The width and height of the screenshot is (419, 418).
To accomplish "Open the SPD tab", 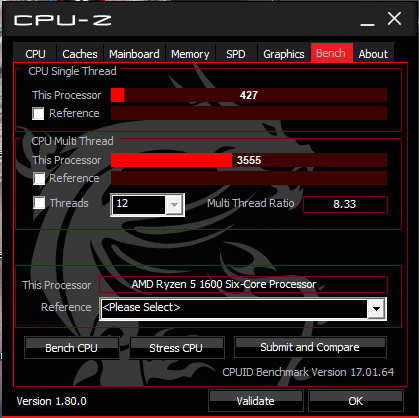I will tap(236, 54).
